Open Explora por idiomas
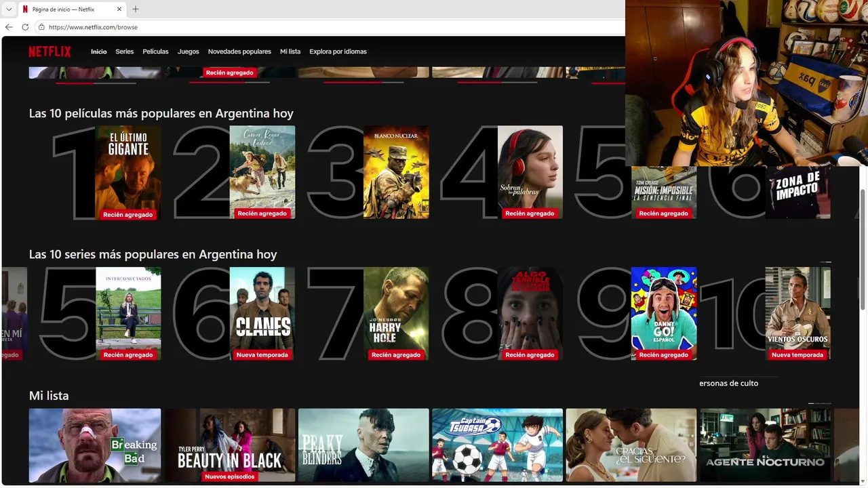 pos(338,52)
